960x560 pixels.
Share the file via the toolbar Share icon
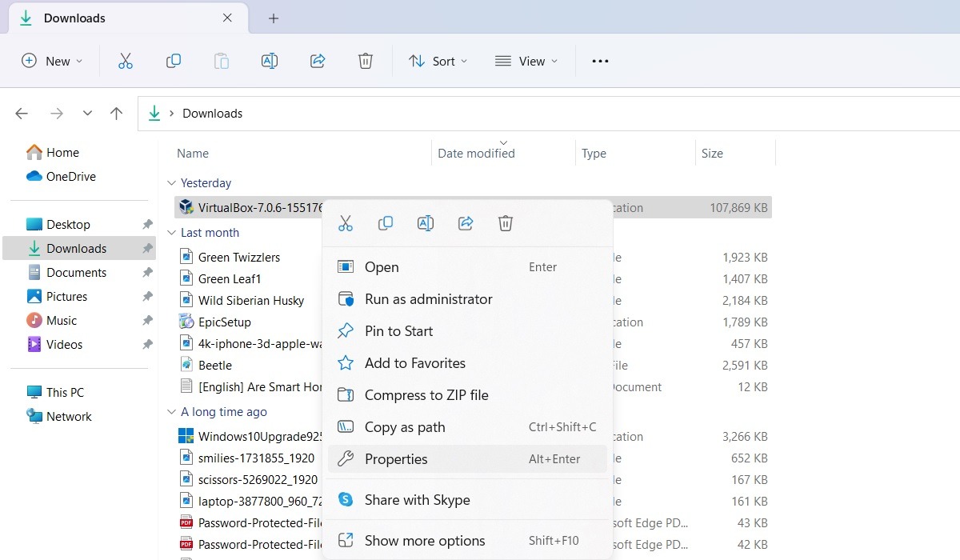(318, 60)
